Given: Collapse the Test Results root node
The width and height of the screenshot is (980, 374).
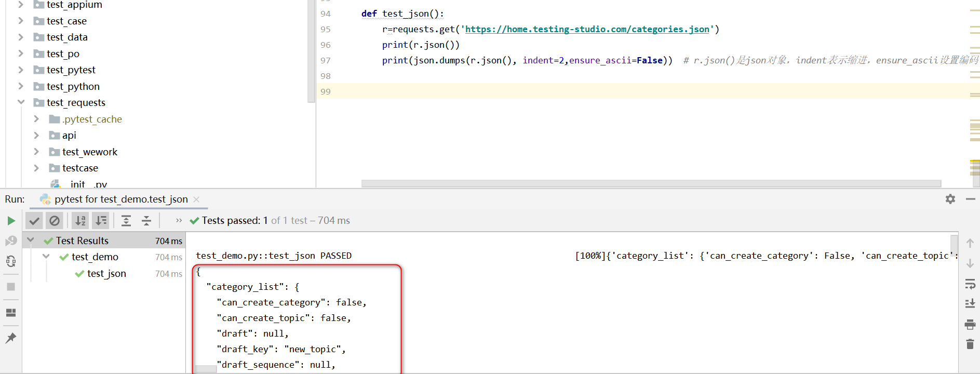Looking at the screenshot, I should [x=31, y=240].
